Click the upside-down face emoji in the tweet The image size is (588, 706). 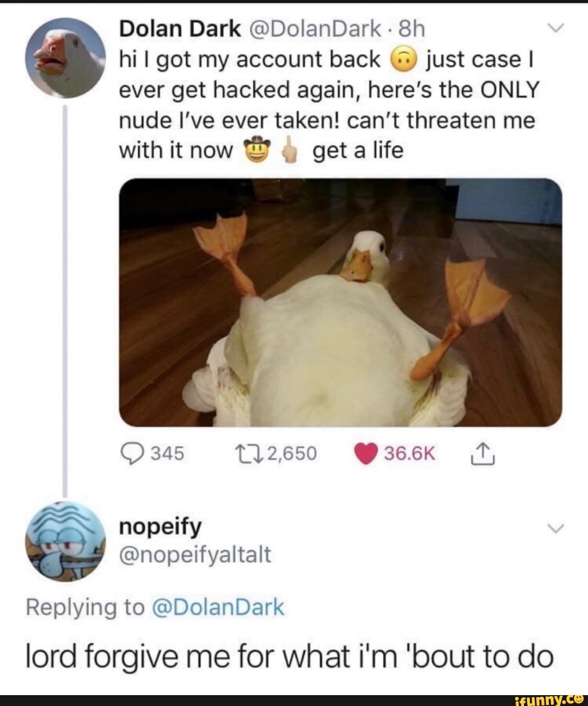pyautogui.click(x=403, y=60)
